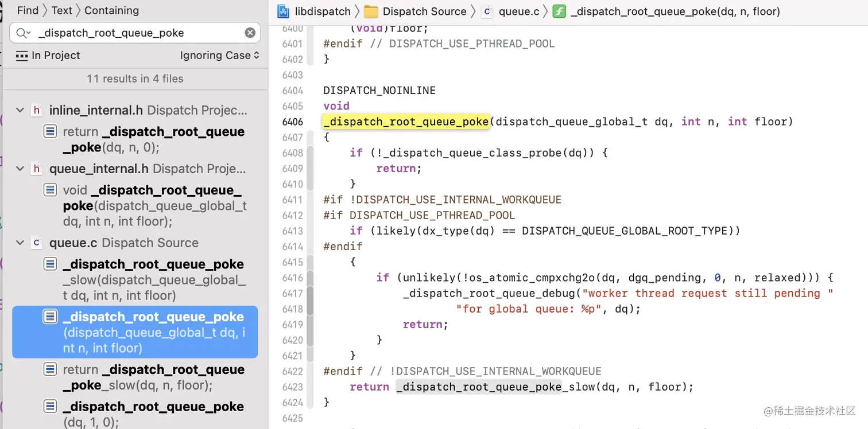Screen dimensions: 868x429
Task: Clear the search field text
Action: [250, 33]
